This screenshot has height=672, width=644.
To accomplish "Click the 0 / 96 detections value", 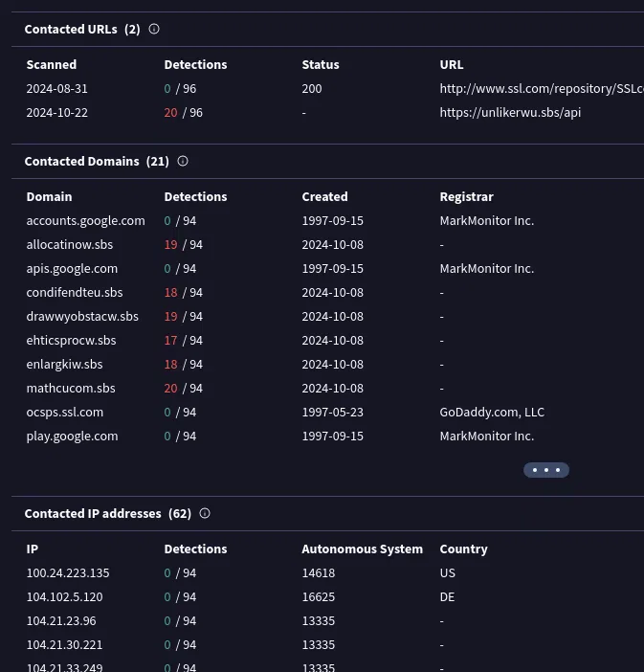I will point(181,89).
